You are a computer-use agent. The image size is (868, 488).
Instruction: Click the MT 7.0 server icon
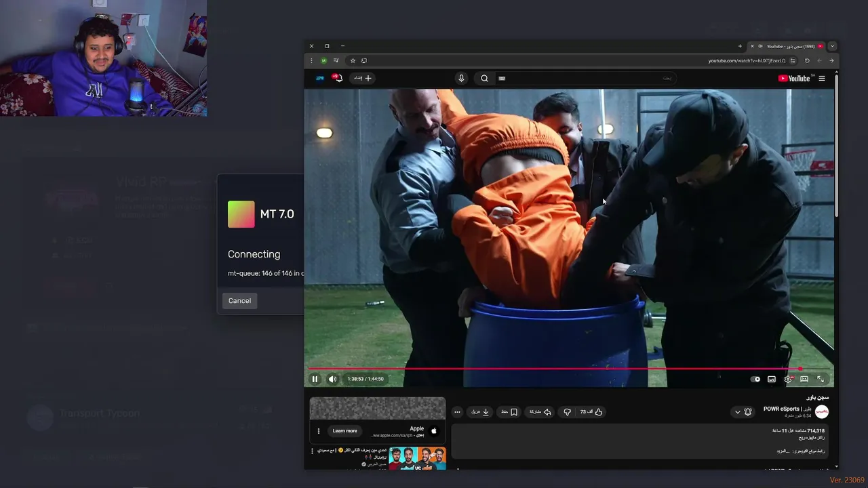(x=241, y=214)
